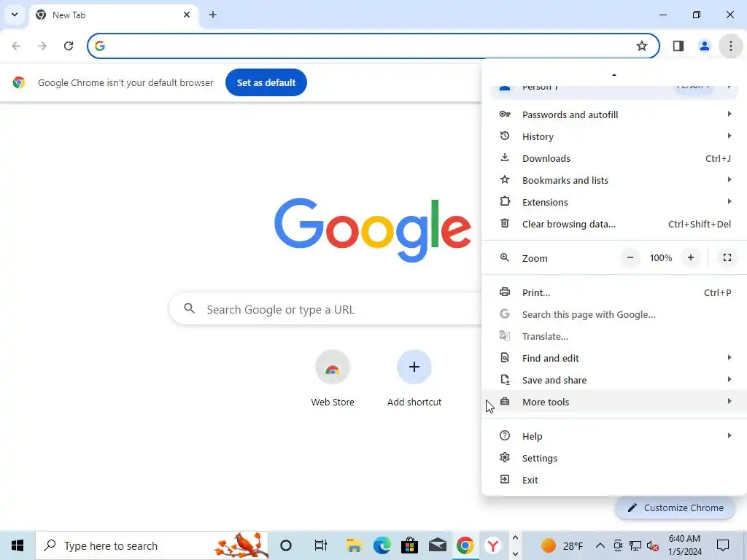Screen dimensions: 747x560
Task: Click the weather 28°F widget
Action: click(562, 545)
